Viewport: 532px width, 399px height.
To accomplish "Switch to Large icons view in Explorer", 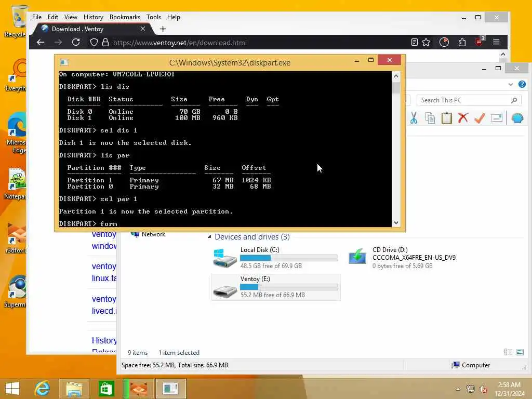I will point(520,352).
